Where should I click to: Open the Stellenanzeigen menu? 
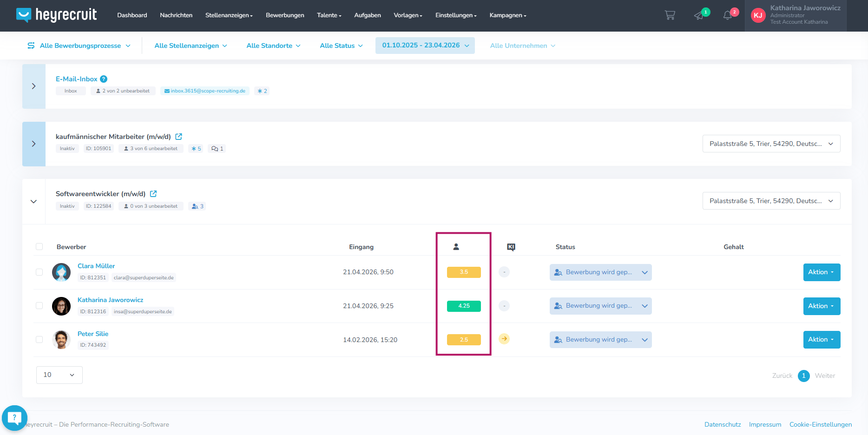point(229,15)
